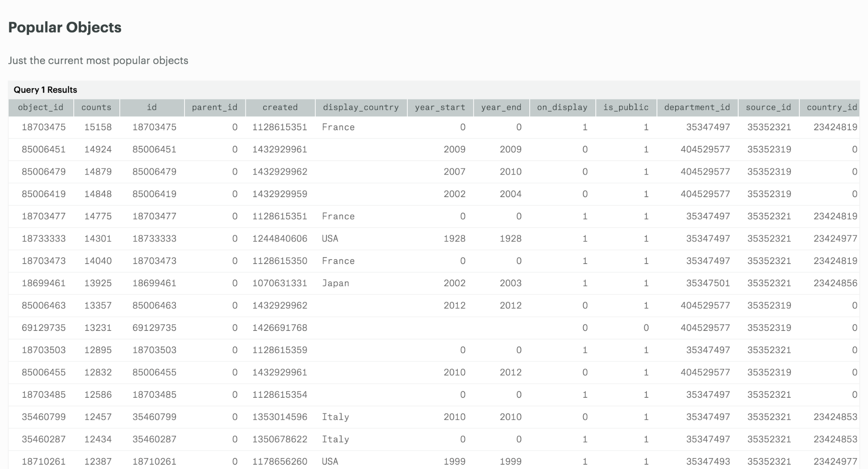Click counts value 14924

(x=98, y=149)
